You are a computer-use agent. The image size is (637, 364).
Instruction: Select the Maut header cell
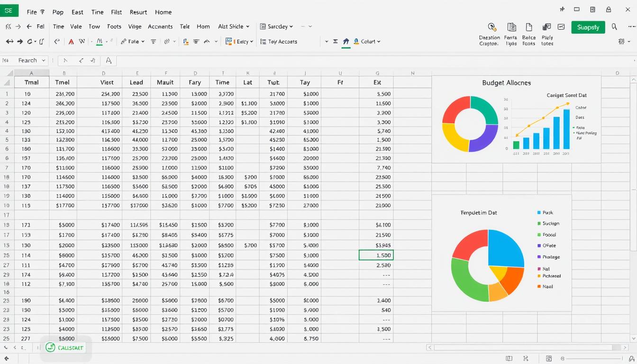(165, 82)
